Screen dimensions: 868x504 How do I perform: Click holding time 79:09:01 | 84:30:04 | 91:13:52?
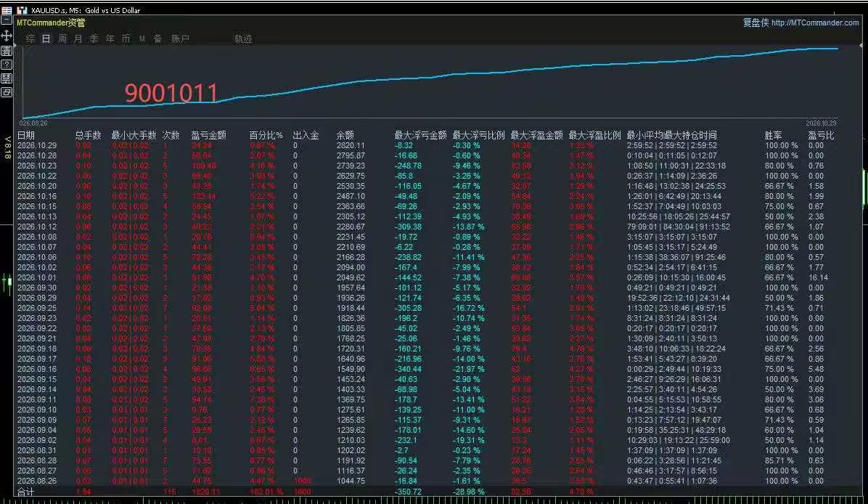pos(679,227)
